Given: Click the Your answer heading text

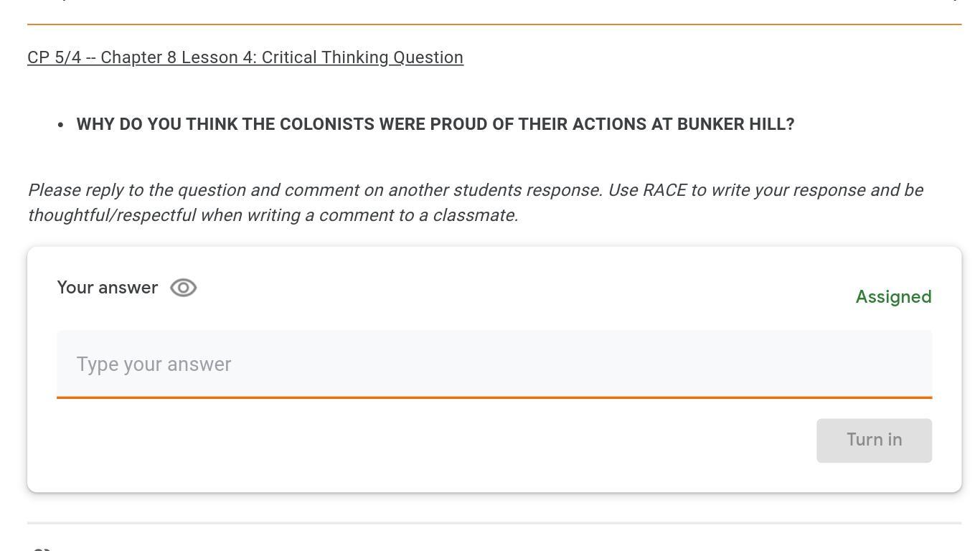Looking at the screenshot, I should 108,288.
